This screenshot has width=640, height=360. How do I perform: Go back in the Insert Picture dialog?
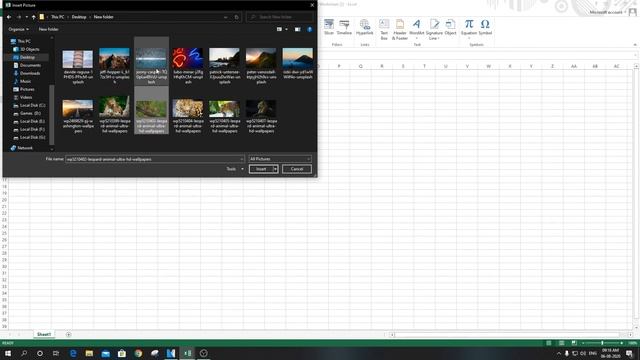click(x=9, y=17)
